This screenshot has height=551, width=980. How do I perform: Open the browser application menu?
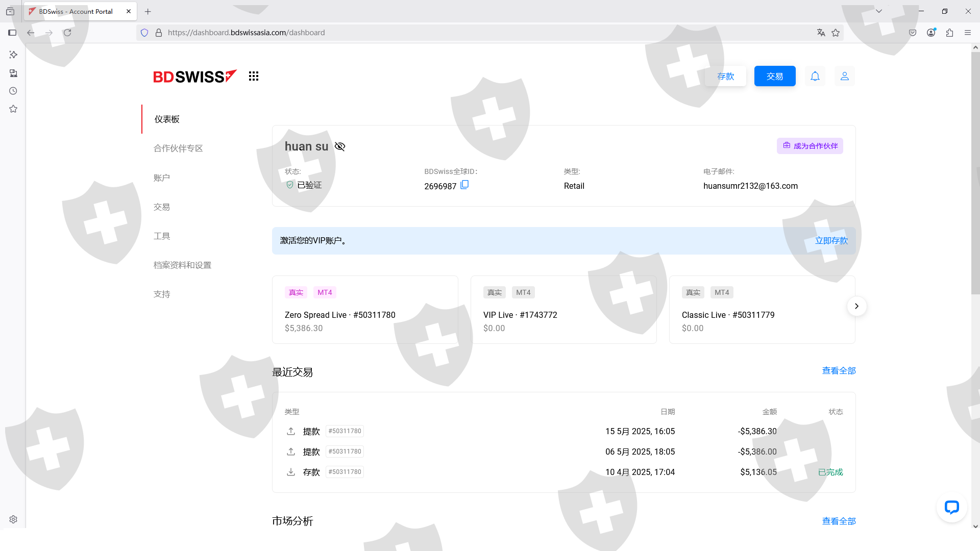click(968, 33)
